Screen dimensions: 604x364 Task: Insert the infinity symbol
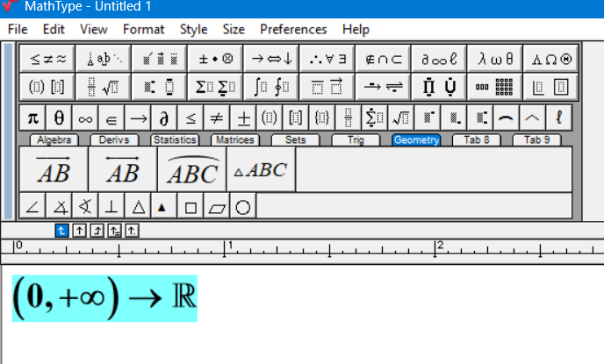pos(85,118)
